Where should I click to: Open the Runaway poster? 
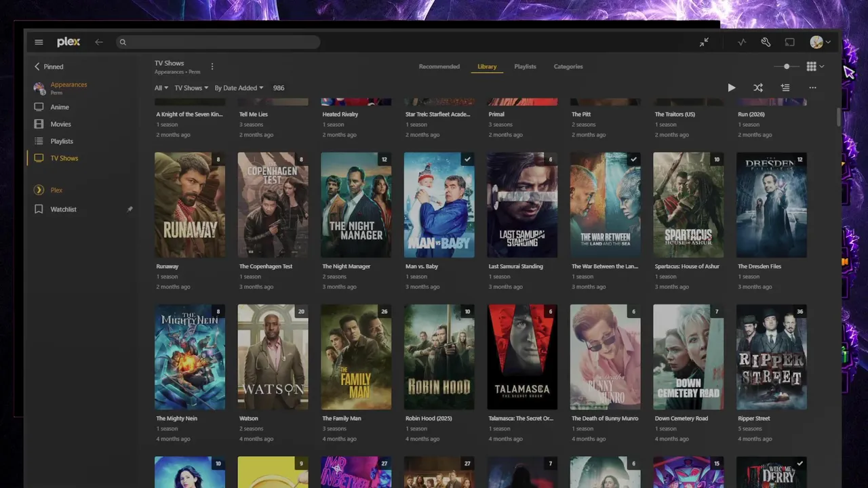coord(190,205)
